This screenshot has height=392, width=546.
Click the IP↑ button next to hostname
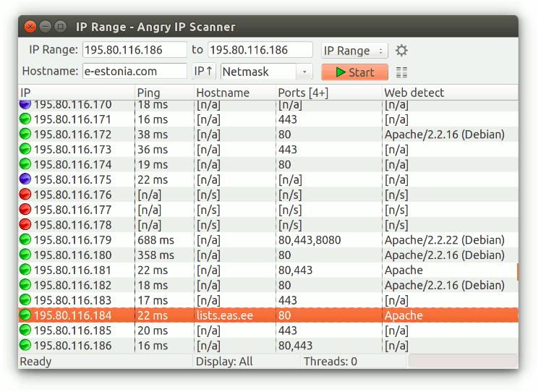click(204, 72)
